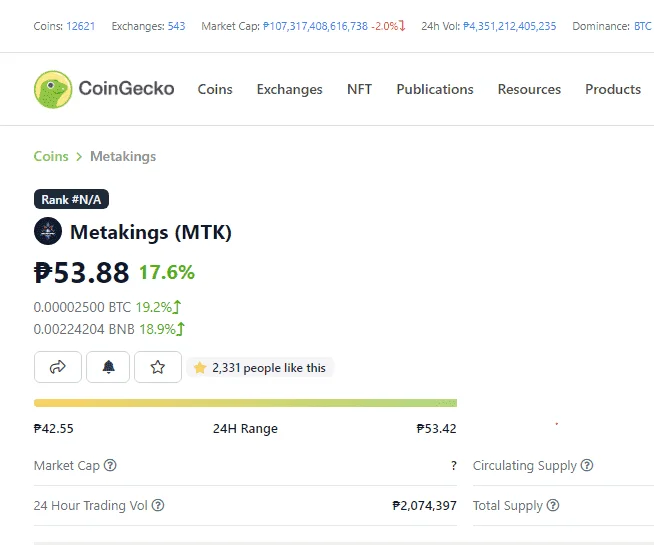Click Total Supply help icon
The image size is (654, 545).
553,505
